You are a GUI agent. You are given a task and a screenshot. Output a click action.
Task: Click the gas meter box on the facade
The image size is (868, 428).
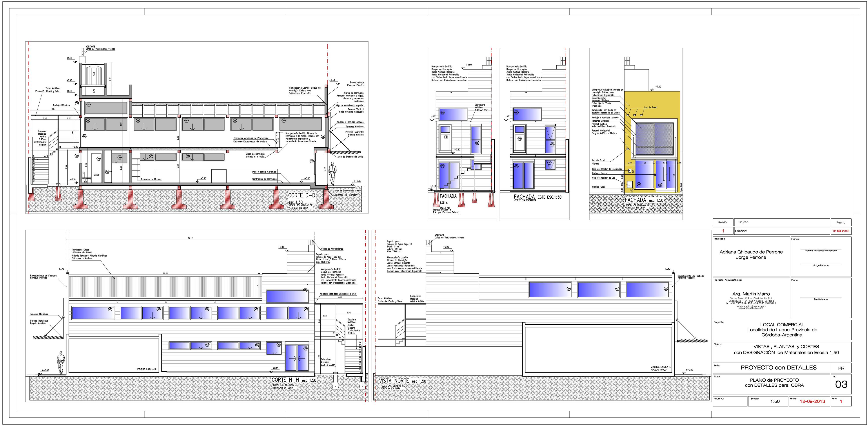point(629,185)
